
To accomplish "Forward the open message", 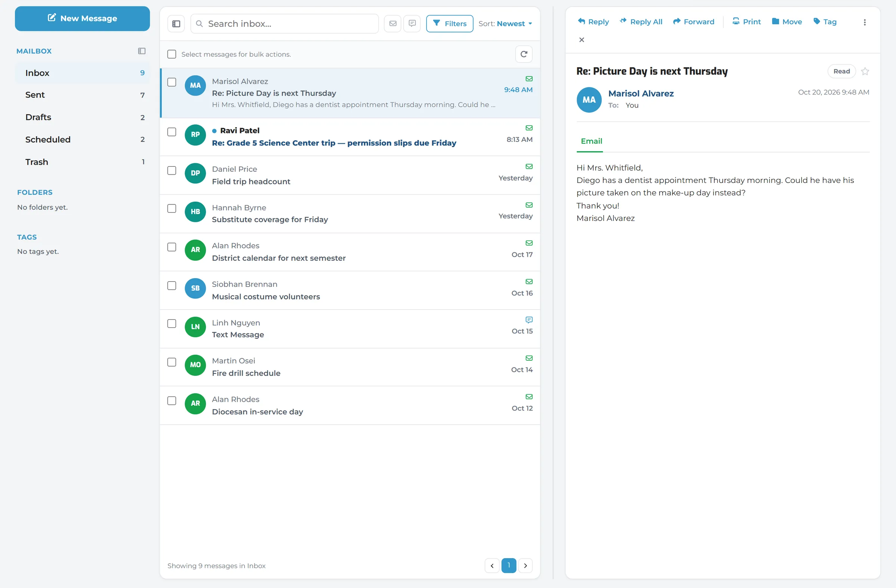I will coord(693,21).
